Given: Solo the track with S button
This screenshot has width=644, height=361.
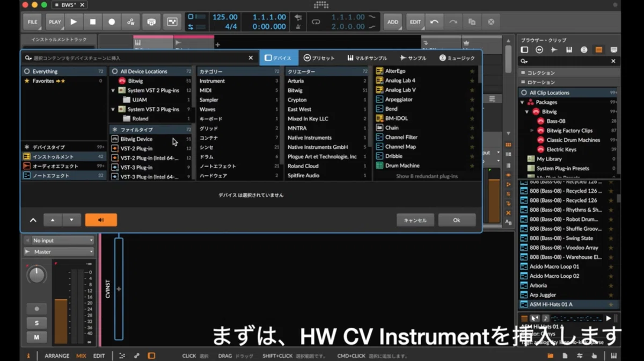Looking at the screenshot, I should 36,323.
